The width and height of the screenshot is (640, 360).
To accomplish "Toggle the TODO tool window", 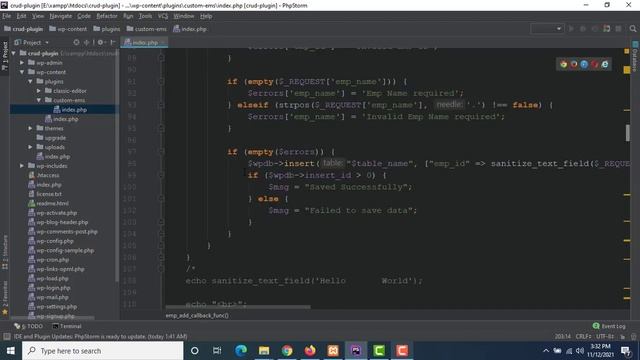I will (x=29, y=326).
